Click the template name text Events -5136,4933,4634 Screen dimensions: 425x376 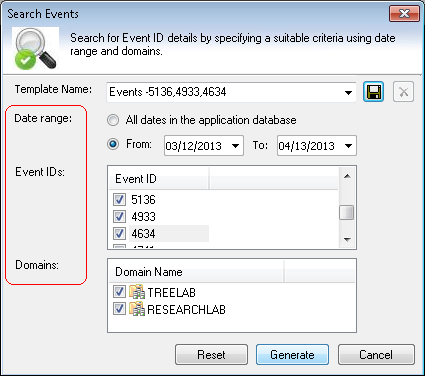coord(168,92)
